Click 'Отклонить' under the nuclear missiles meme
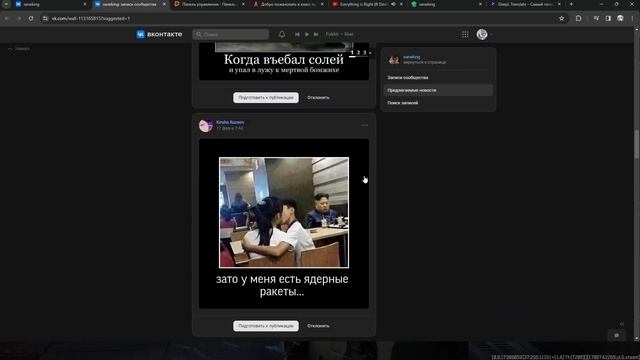 [318, 326]
